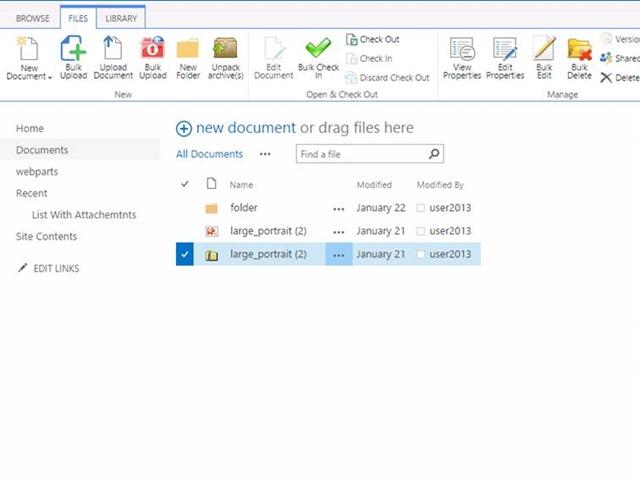Click the Bulk Edit pencil icon
The width and height of the screenshot is (640, 480).
point(543,50)
